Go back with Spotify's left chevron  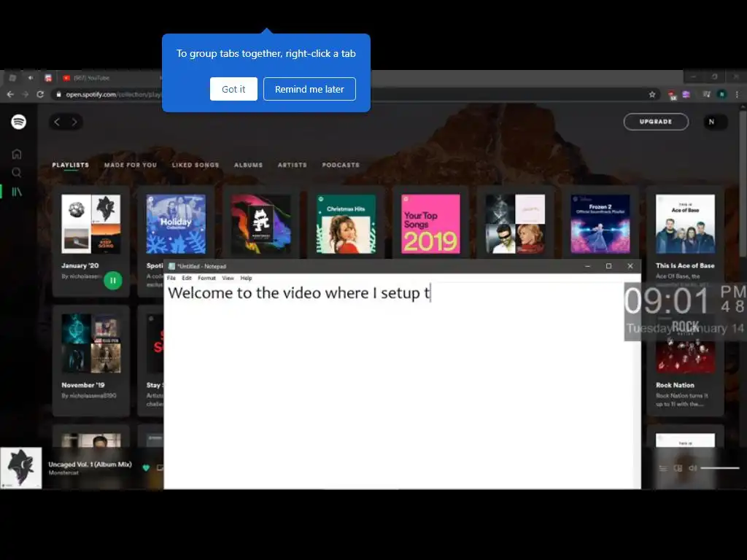tap(57, 122)
